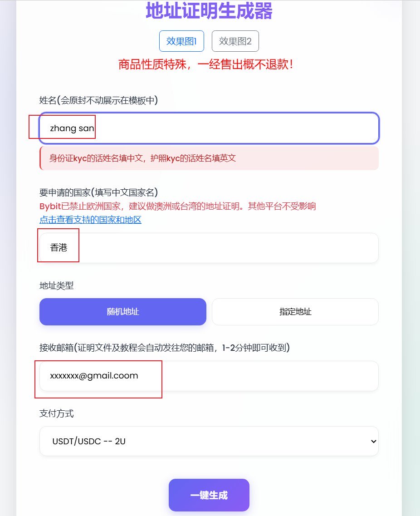This screenshot has width=420, height=516.
Task: Click the 姓名 field label
Action: (x=99, y=100)
